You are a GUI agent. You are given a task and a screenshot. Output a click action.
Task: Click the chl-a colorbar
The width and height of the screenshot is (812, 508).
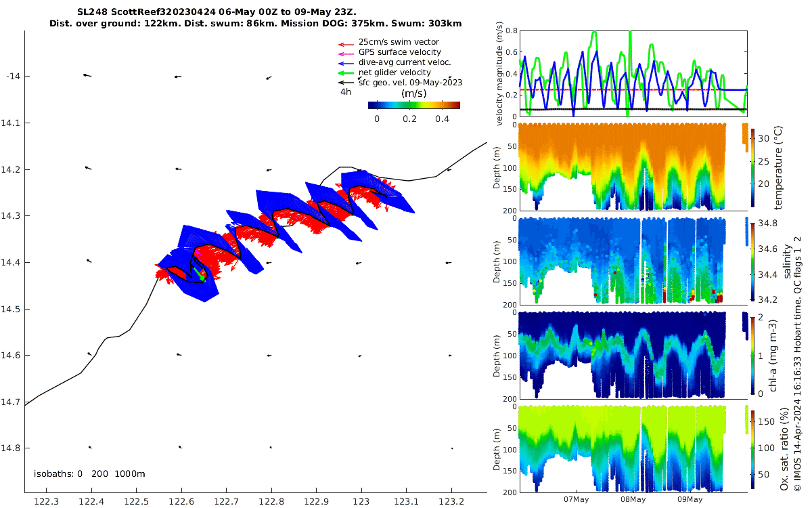(x=752, y=354)
